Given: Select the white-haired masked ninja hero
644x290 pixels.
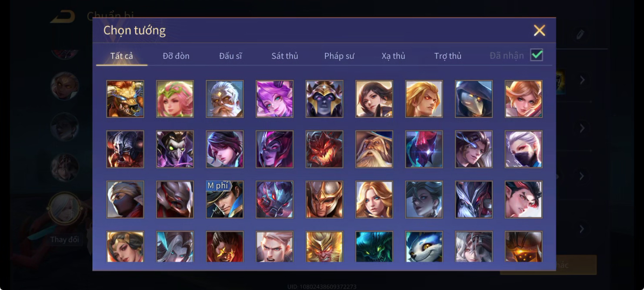Looking at the screenshot, I should (x=524, y=149).
